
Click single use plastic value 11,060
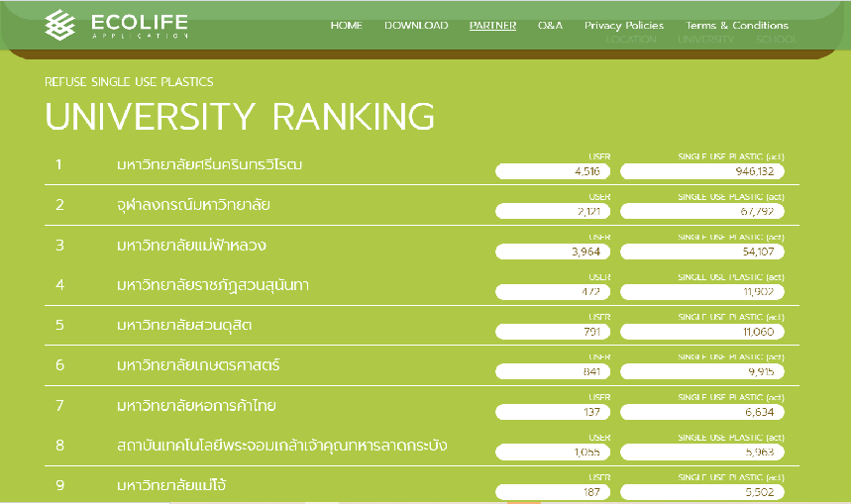(701, 332)
